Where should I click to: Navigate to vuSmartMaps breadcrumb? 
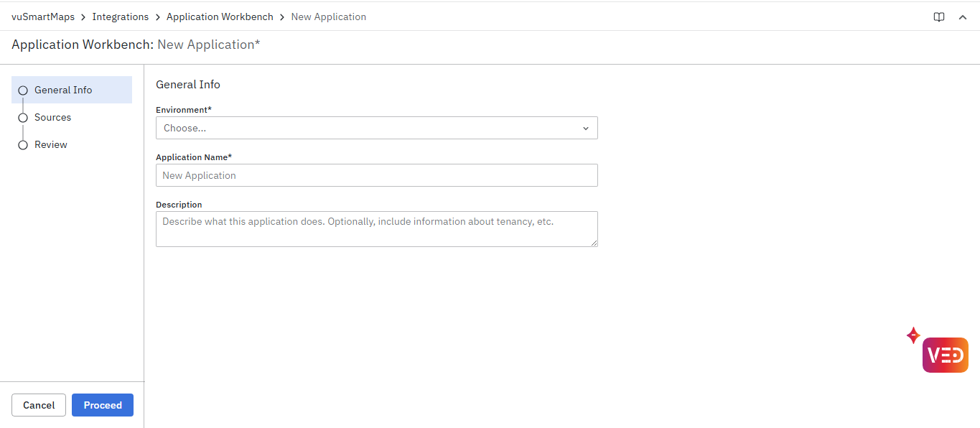point(43,17)
